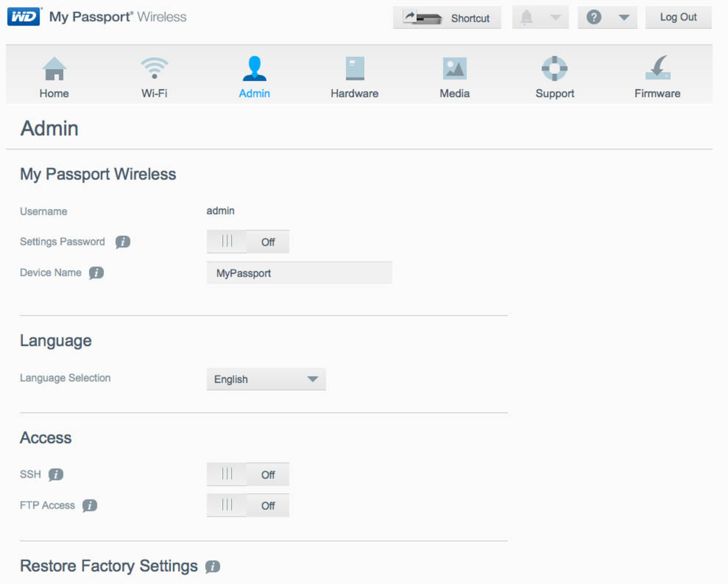Expand the help menu dropdown arrow
Image resolution: width=728 pixels, height=584 pixels.
pyautogui.click(x=624, y=17)
